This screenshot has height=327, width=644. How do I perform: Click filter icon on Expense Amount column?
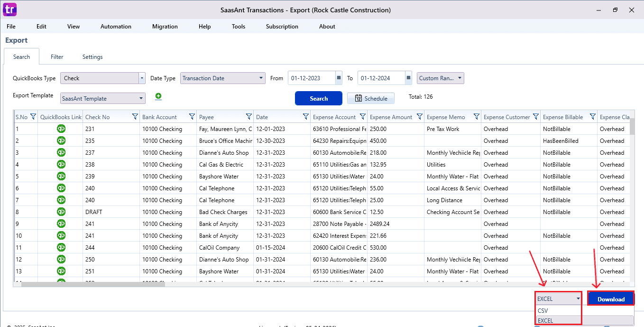point(419,117)
